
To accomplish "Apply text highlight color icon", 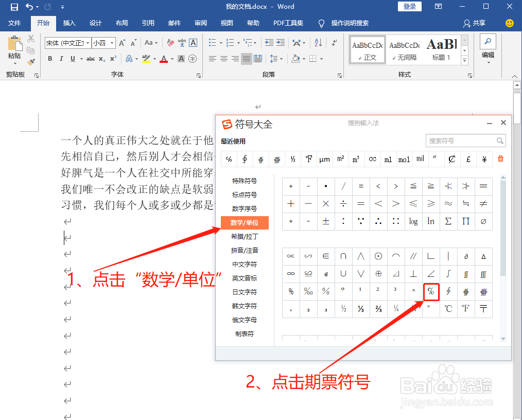I will tap(146, 58).
